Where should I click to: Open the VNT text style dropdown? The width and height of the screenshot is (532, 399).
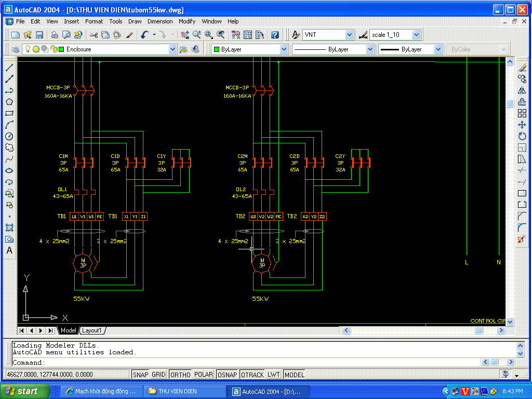coord(349,35)
